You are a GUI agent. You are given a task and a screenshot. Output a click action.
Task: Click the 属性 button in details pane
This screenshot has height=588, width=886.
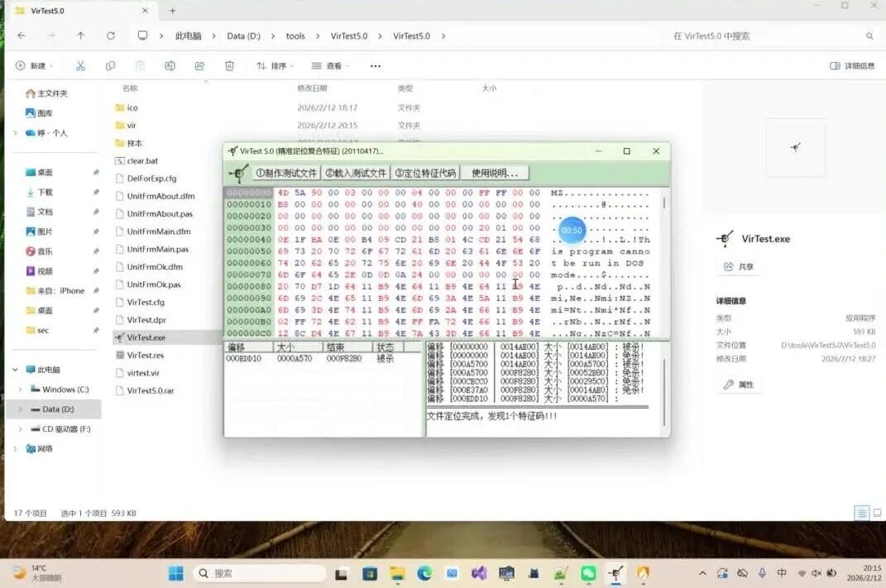pos(739,385)
